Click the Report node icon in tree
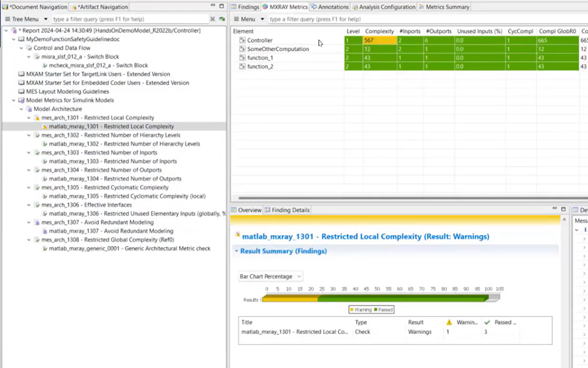The image size is (588, 368). (x=14, y=30)
